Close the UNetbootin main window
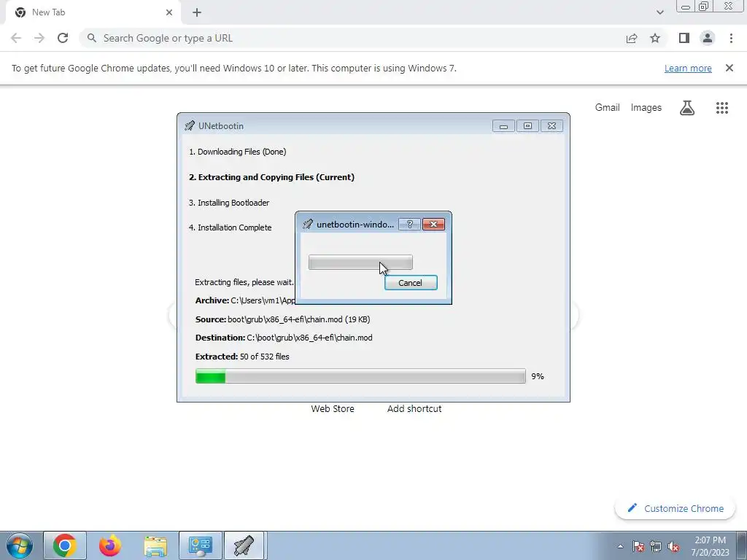 point(551,125)
